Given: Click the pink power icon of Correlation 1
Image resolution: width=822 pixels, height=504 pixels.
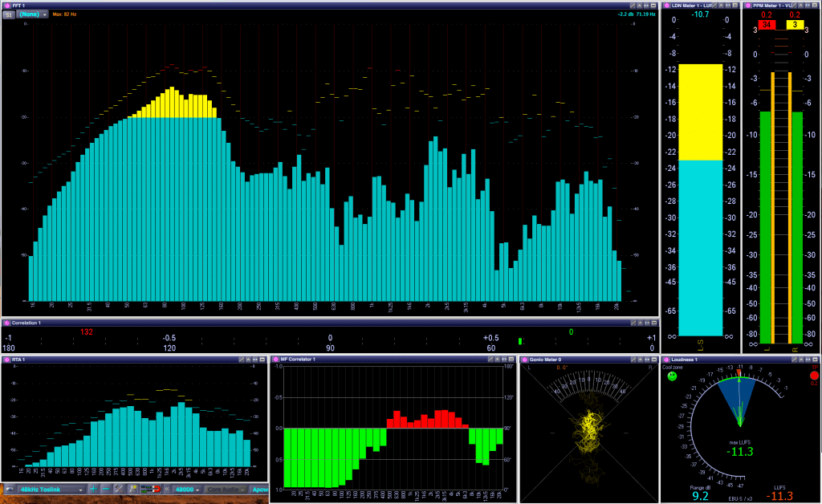Looking at the screenshot, I should pos(6,323).
